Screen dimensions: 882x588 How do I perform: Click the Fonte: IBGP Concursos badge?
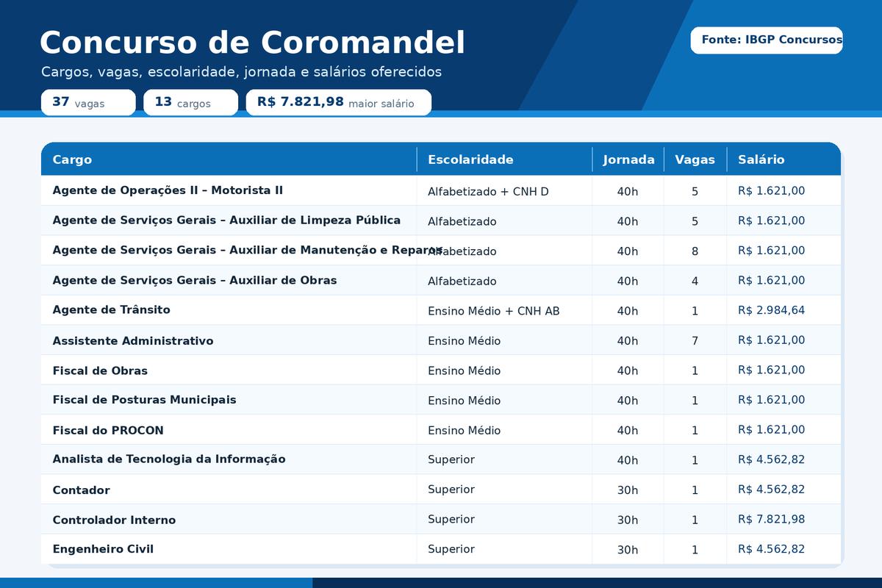(x=767, y=40)
